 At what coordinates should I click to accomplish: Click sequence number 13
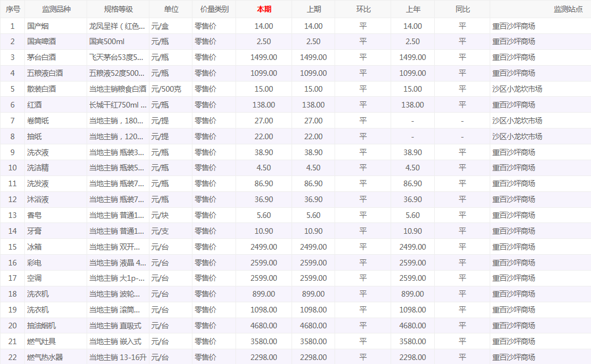click(12, 215)
